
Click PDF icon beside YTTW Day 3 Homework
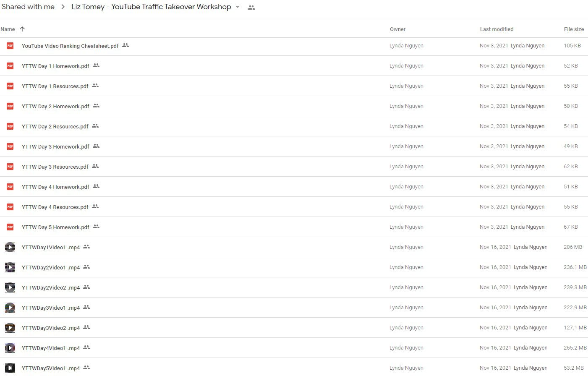point(10,146)
